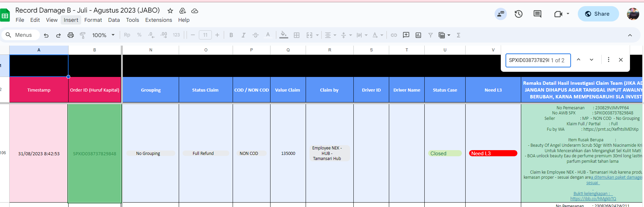Viewport: 644px width, 207px height.
Task: Open the Format menu
Action: [93, 20]
